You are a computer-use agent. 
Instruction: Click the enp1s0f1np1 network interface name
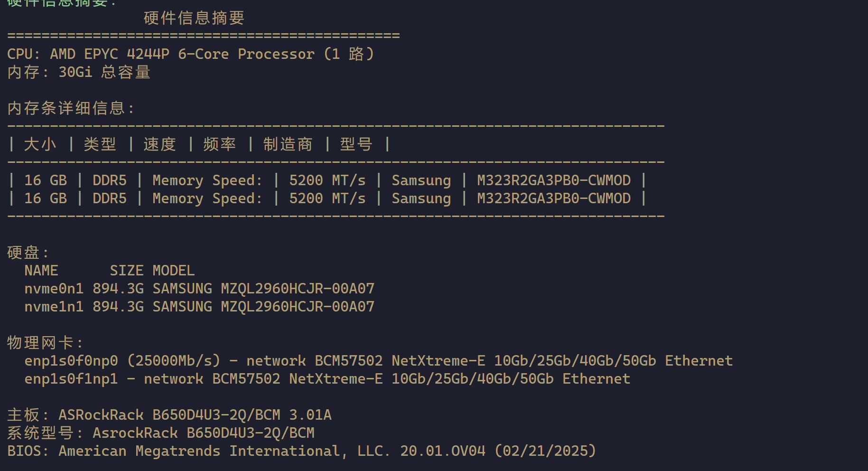click(71, 379)
